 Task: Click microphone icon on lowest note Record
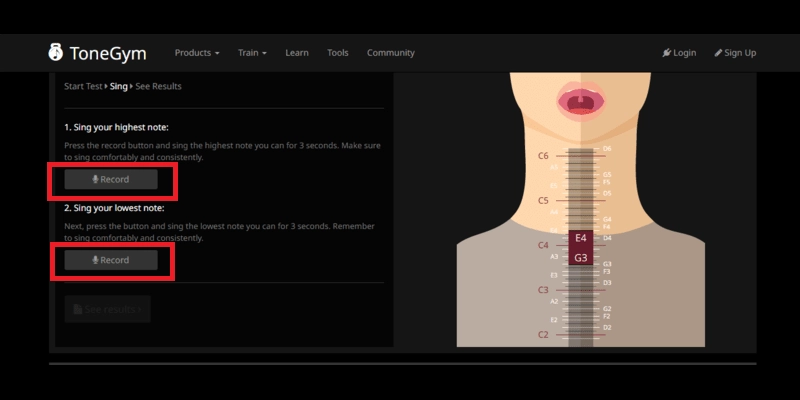point(96,260)
